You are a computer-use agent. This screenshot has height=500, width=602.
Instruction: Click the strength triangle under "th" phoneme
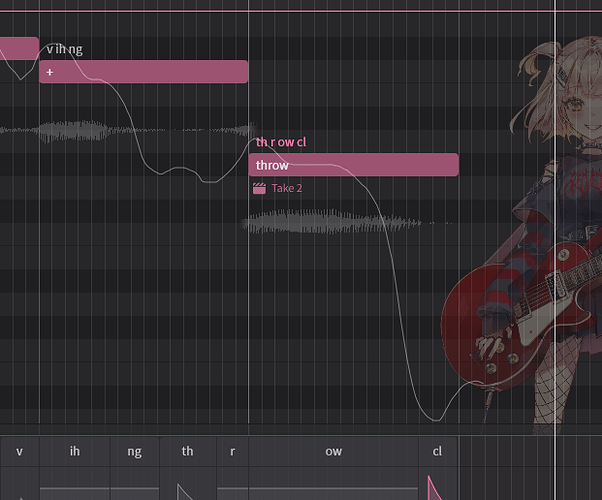tap(184, 492)
